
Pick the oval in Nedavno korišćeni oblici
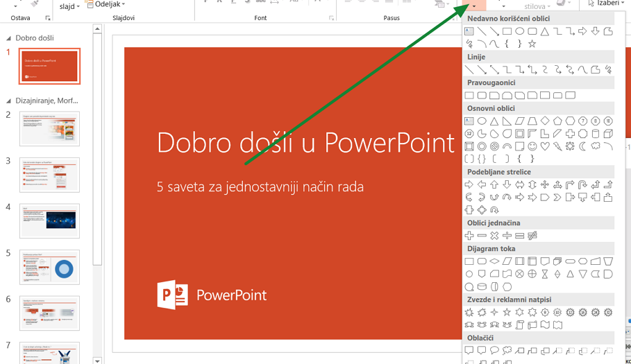click(519, 31)
